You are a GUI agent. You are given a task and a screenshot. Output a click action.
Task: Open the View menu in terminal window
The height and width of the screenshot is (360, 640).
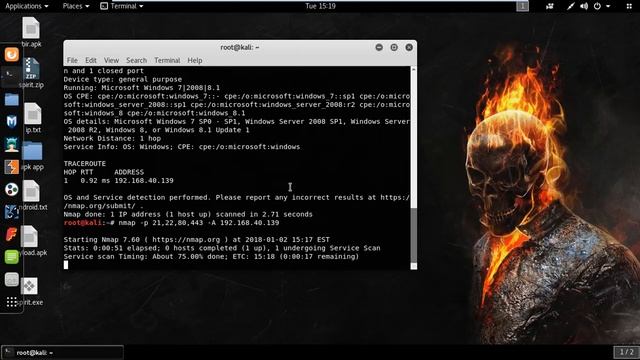pos(111,60)
